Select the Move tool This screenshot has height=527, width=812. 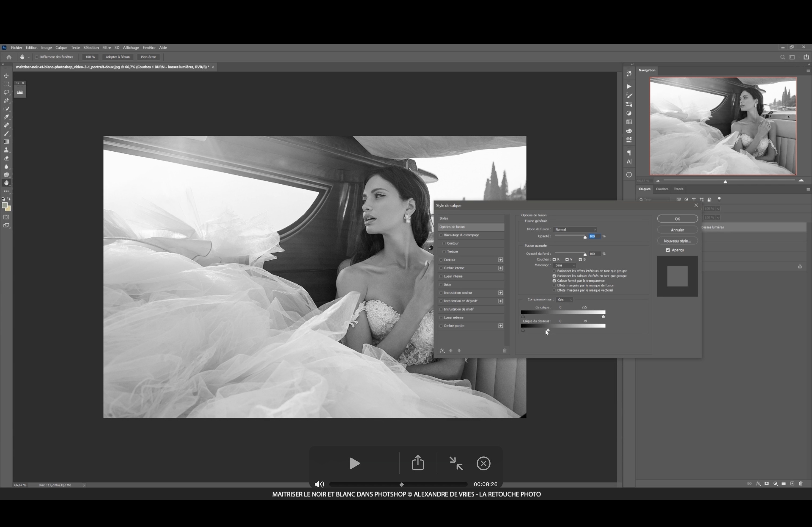[x=6, y=76]
